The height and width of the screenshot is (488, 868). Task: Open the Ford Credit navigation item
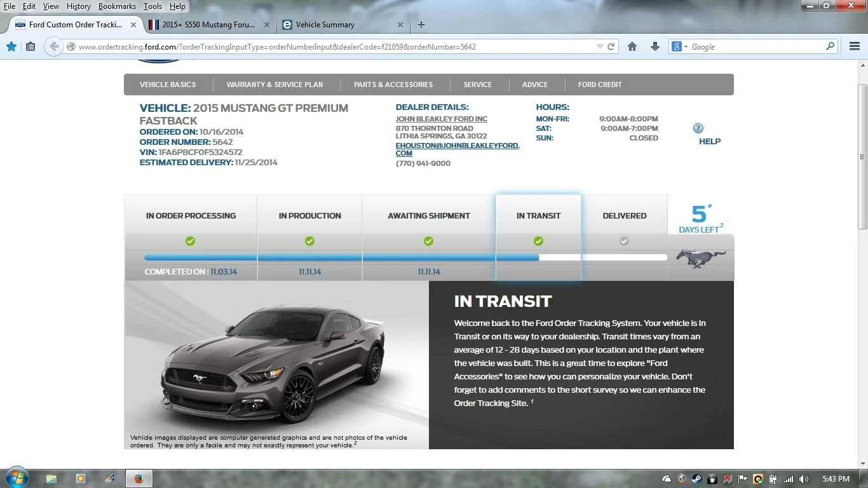[600, 85]
